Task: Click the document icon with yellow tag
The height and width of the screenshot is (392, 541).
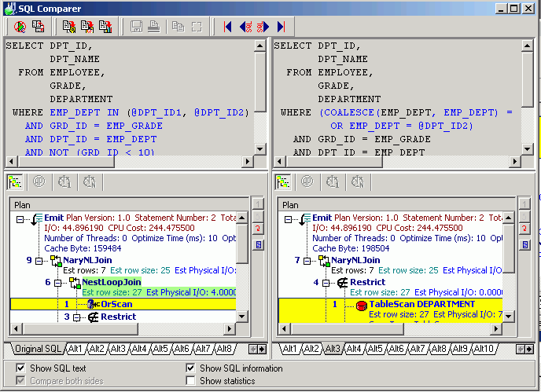Action: (69, 27)
